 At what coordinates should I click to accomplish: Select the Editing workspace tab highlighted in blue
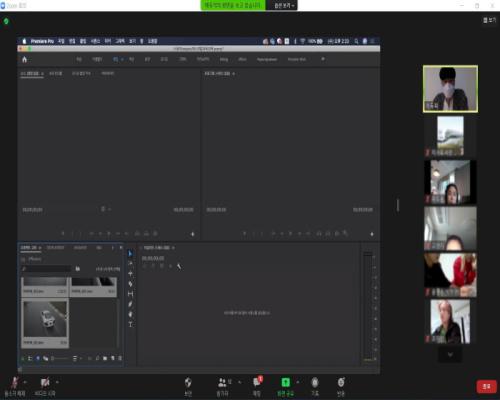coord(115,59)
